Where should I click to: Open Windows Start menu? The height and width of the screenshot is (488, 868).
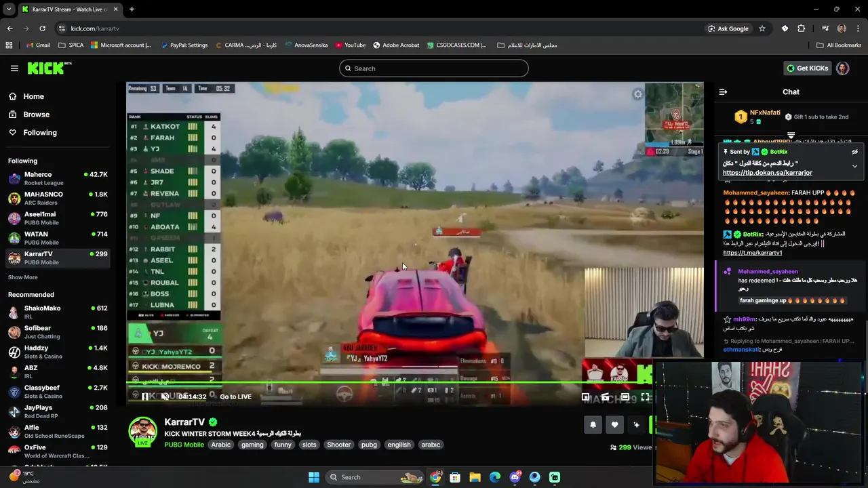[x=314, y=477]
